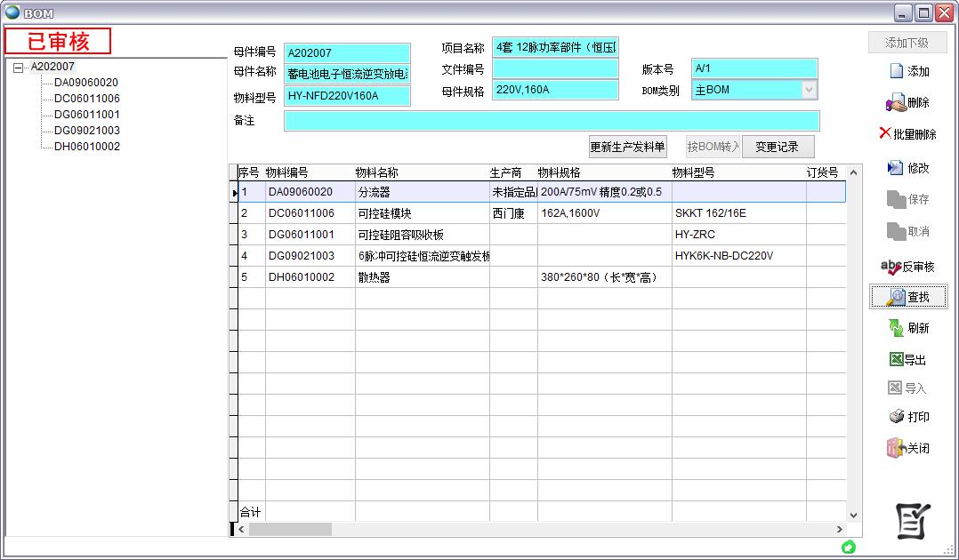Click the vertical scrollbar down arrow
The height and width of the screenshot is (560, 959).
(x=854, y=515)
